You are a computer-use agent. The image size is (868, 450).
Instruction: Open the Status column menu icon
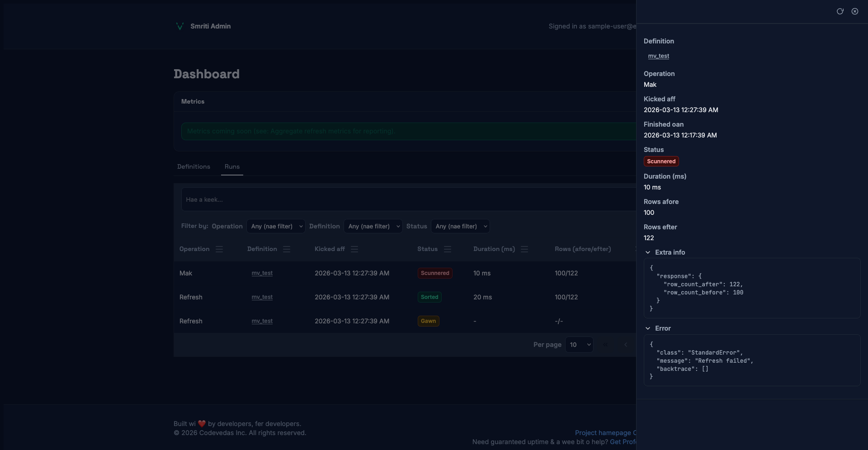448,249
